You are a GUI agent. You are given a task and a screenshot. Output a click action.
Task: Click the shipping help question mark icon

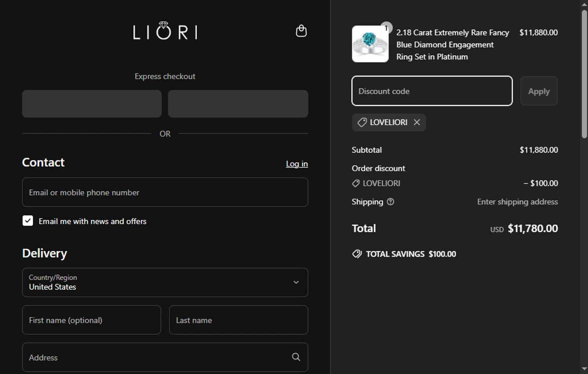tap(390, 202)
